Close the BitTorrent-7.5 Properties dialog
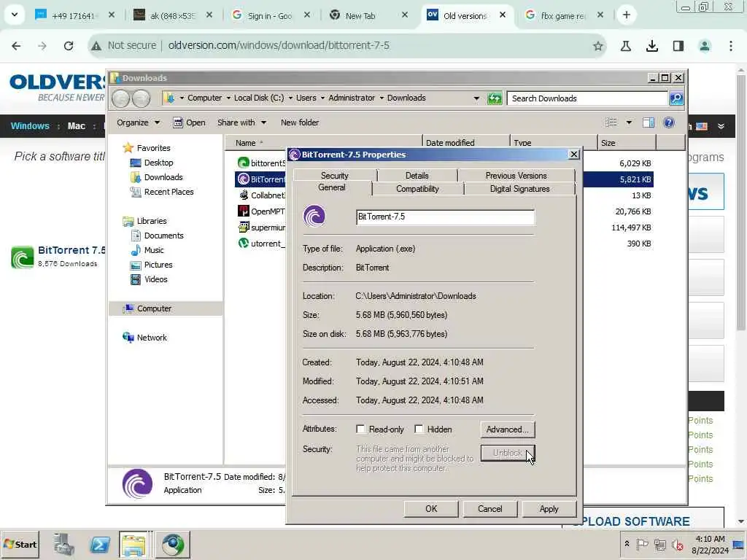Image resolution: width=747 pixels, height=560 pixels. click(573, 155)
